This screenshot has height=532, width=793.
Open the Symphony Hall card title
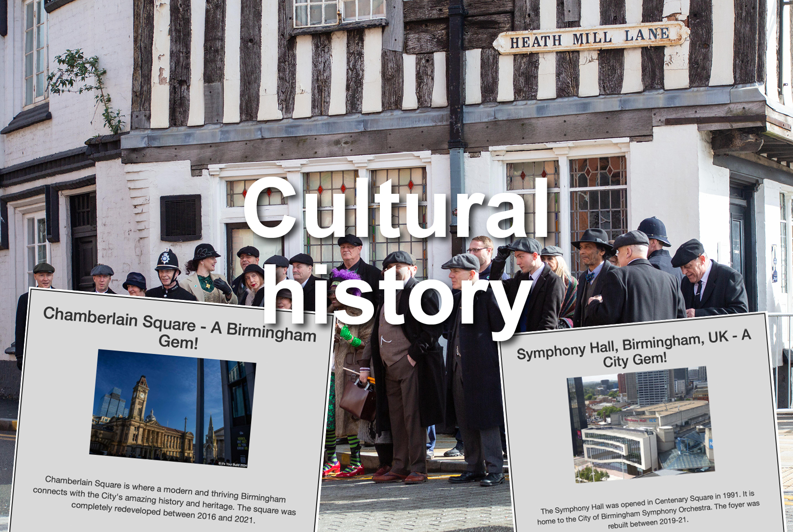click(634, 350)
